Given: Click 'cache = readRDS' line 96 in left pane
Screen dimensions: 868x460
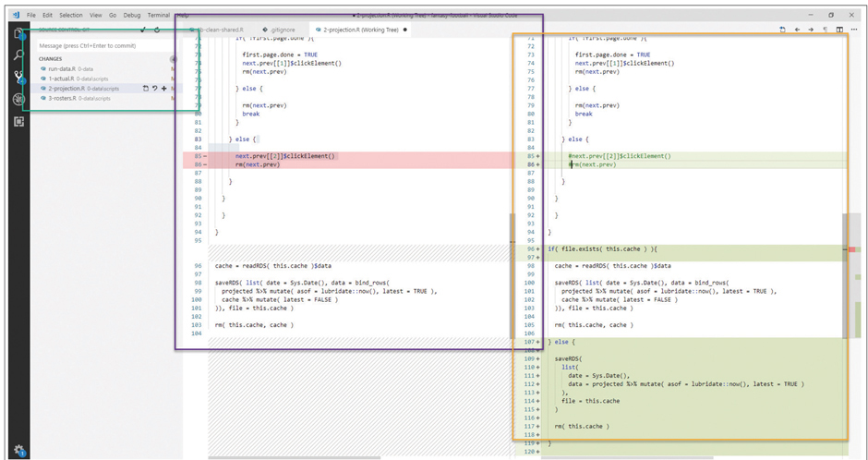Looking at the screenshot, I should click(x=273, y=266).
